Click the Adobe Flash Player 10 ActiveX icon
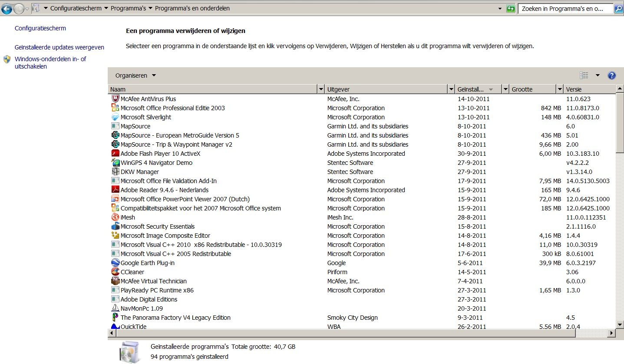 [115, 154]
